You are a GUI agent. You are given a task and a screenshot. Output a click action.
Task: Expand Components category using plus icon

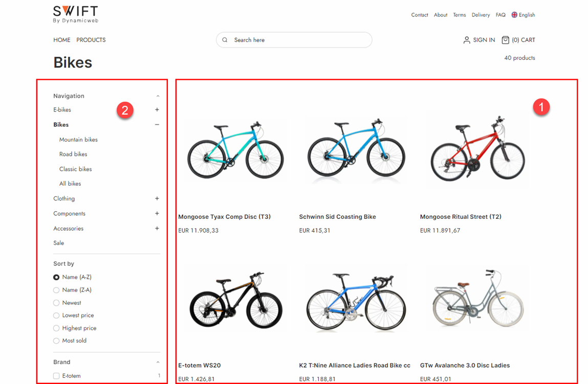pos(157,213)
